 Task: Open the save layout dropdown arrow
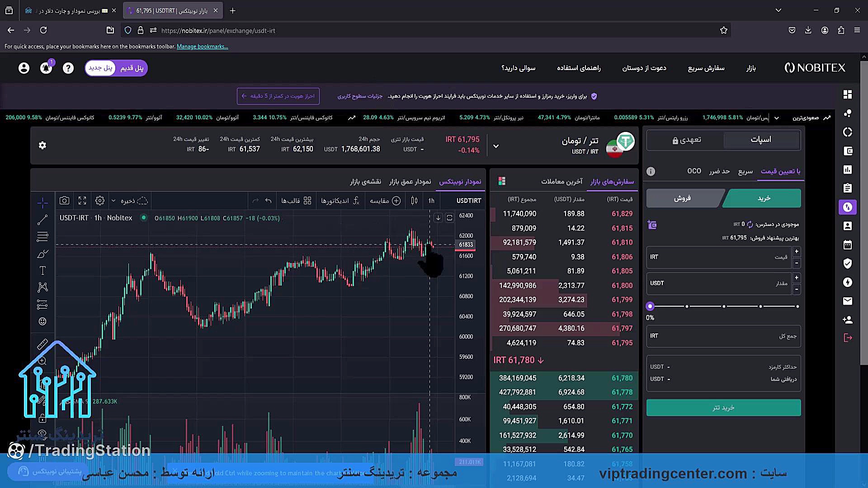pyautogui.click(x=113, y=201)
